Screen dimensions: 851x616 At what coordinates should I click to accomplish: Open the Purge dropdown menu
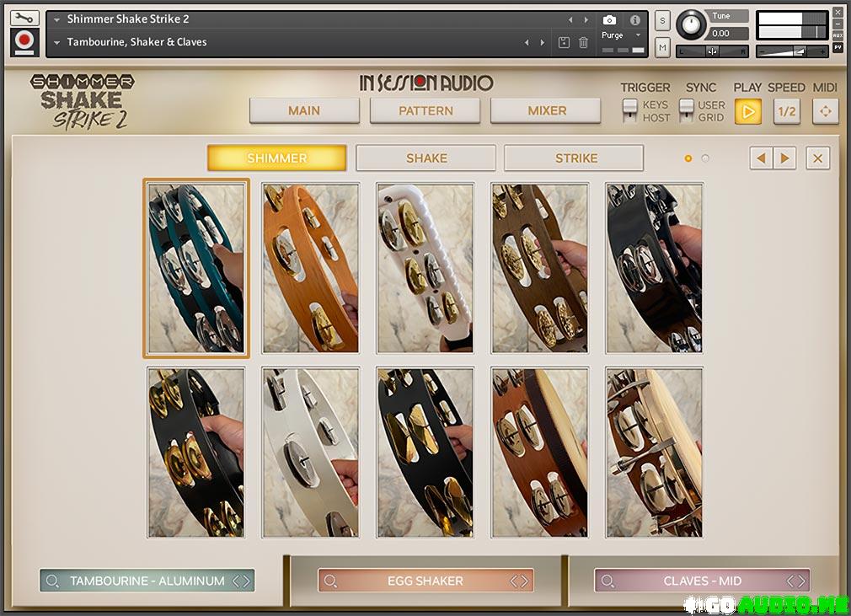click(x=622, y=35)
